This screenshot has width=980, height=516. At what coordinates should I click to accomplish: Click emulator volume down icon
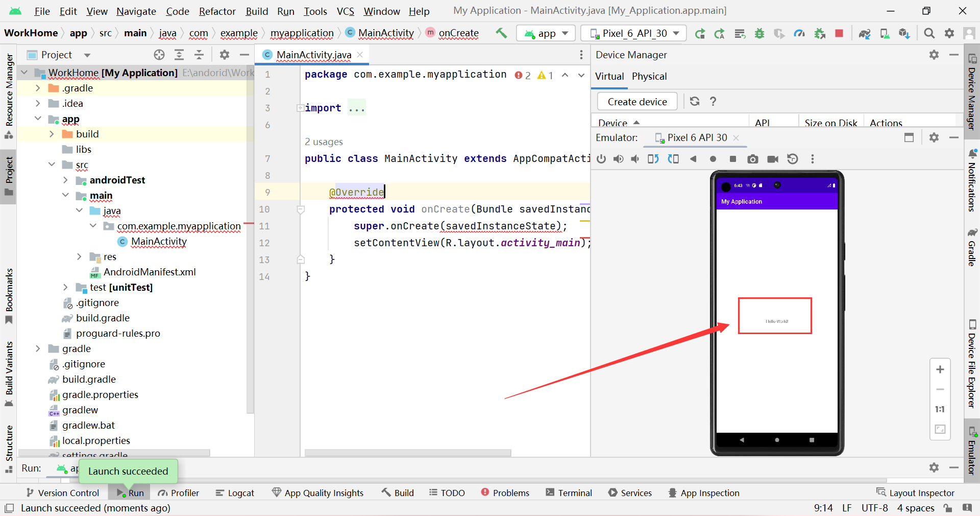[635, 159]
